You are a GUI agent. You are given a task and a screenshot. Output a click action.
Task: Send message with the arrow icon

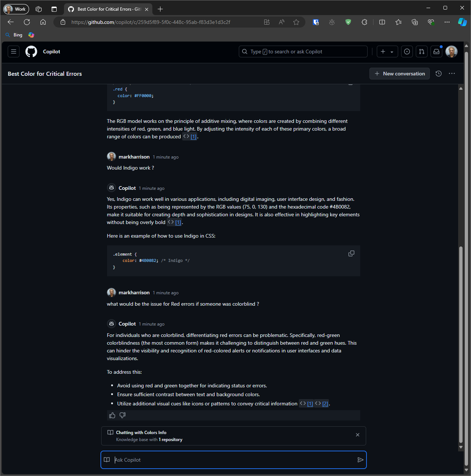[x=360, y=460]
